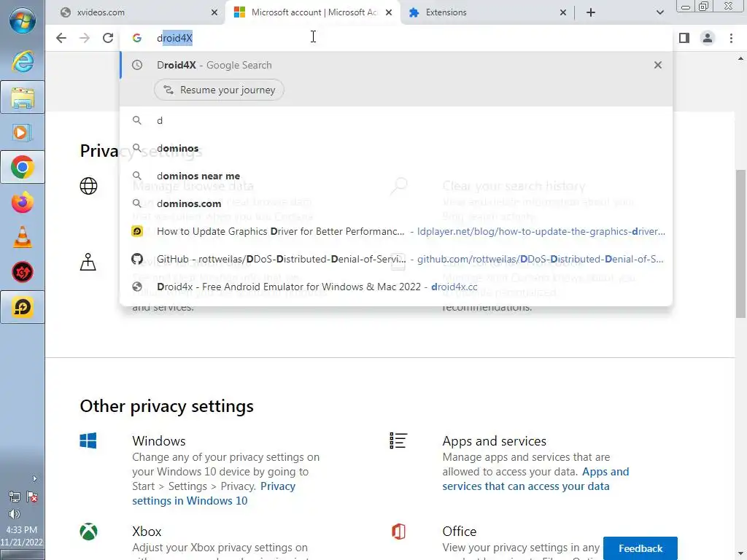Click Resume your journey chip
747x560 pixels.
219,90
